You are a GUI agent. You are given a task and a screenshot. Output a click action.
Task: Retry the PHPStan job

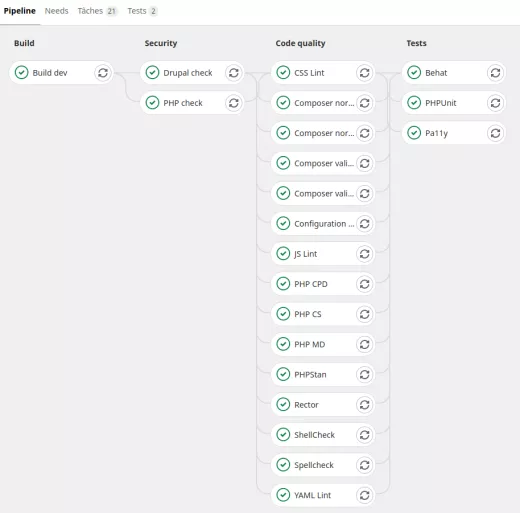pos(365,375)
